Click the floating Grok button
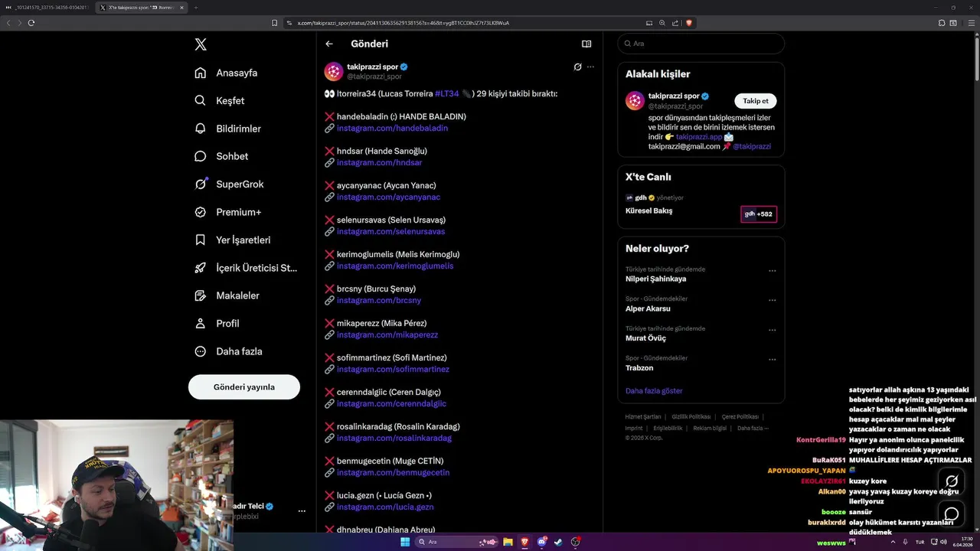The height and width of the screenshot is (551, 980). [x=952, y=481]
